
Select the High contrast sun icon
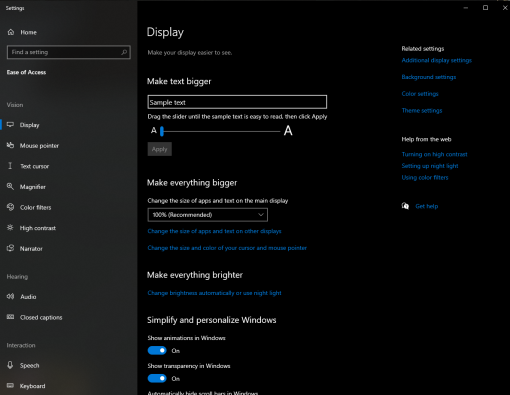(10, 228)
